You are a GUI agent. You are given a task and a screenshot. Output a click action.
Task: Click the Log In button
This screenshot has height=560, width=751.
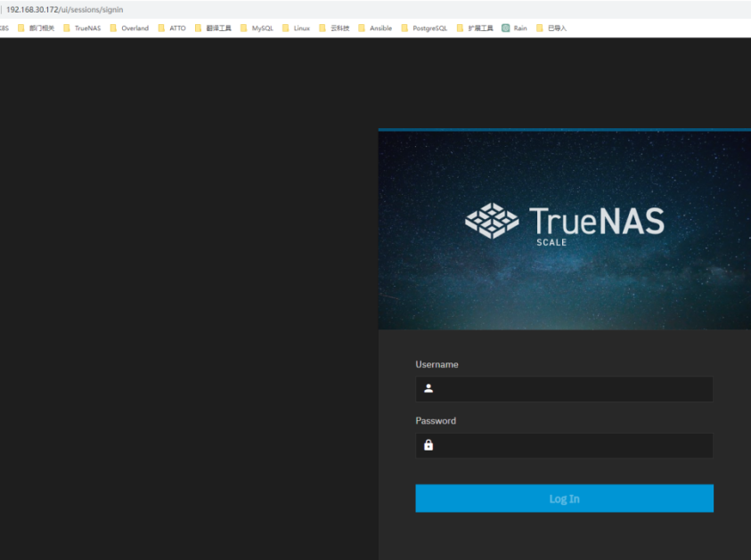[x=564, y=499]
